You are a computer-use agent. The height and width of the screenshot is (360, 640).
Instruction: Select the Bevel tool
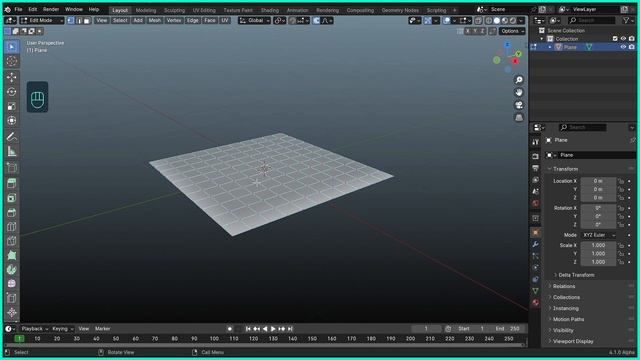point(12,212)
